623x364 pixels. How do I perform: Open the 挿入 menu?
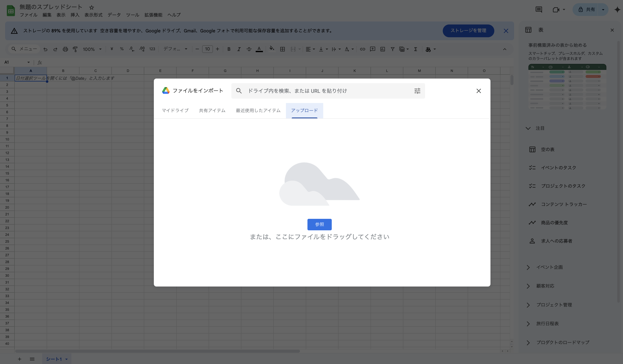click(x=75, y=15)
